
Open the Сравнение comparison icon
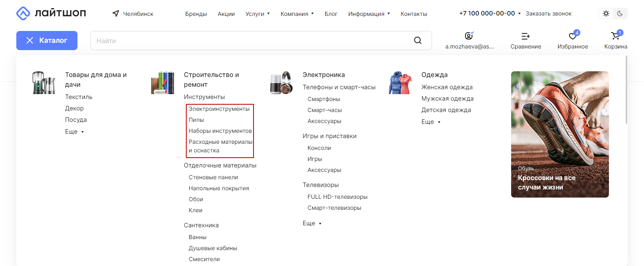pyautogui.click(x=526, y=36)
